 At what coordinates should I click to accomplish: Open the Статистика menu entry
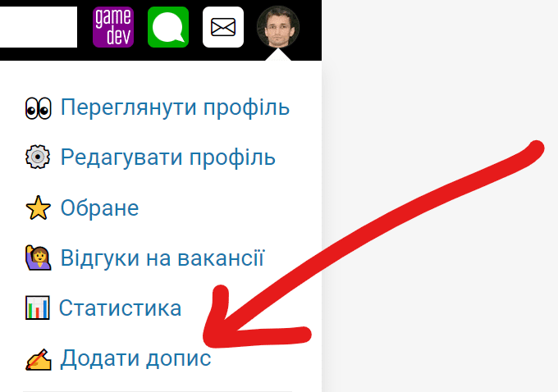[121, 308]
